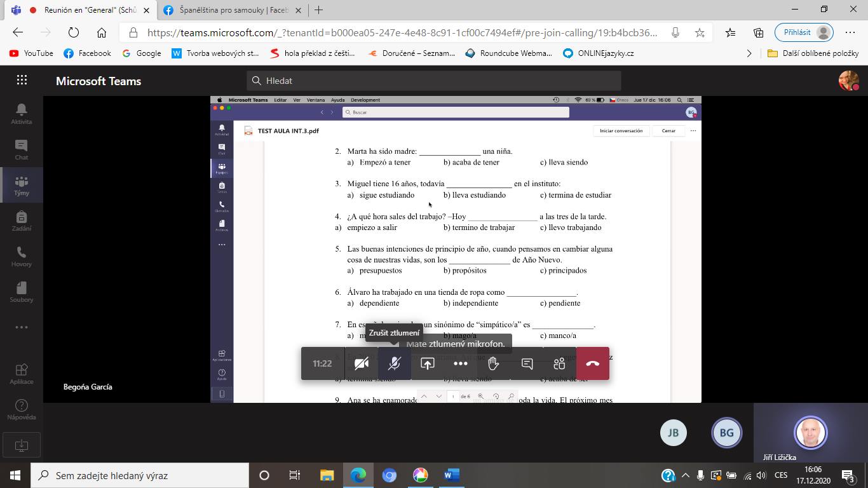Open Zadání in the left sidebar
This screenshot has width=868, height=488.
pyautogui.click(x=22, y=220)
